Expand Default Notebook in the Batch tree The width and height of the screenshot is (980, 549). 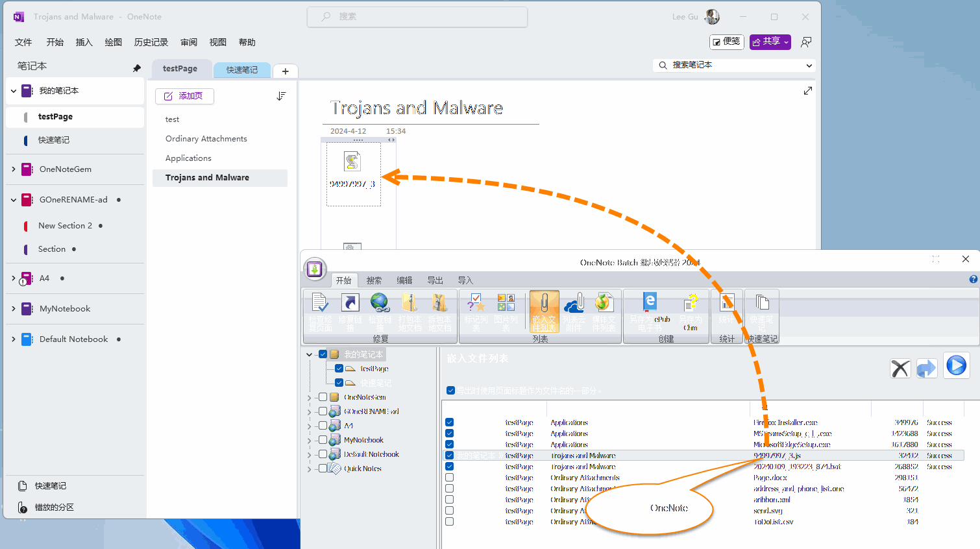(x=310, y=454)
